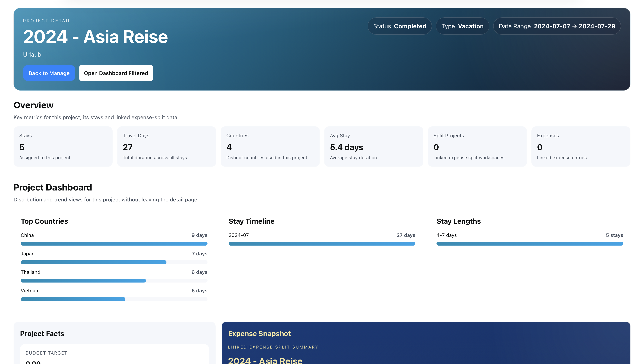644x364 pixels.
Task: Click the China days progress bar
Action: [114, 244]
